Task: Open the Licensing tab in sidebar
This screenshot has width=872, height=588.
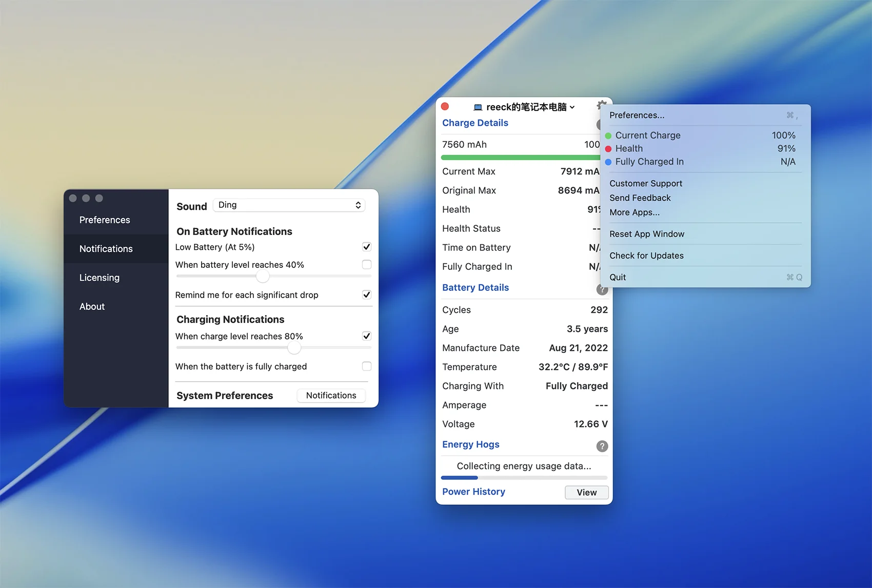Action: click(x=100, y=278)
